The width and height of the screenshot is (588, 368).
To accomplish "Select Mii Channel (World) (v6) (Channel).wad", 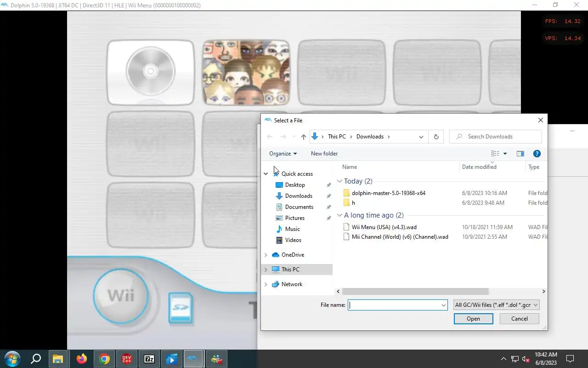I will point(400,237).
